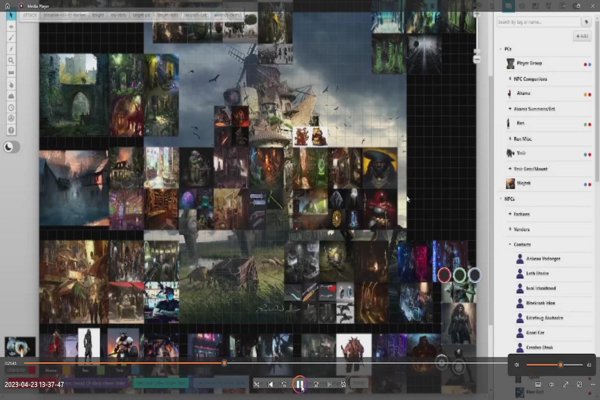Viewport: 600px width, 400px height.
Task: Enable shuffle in Media Player controls
Action: 256,384
